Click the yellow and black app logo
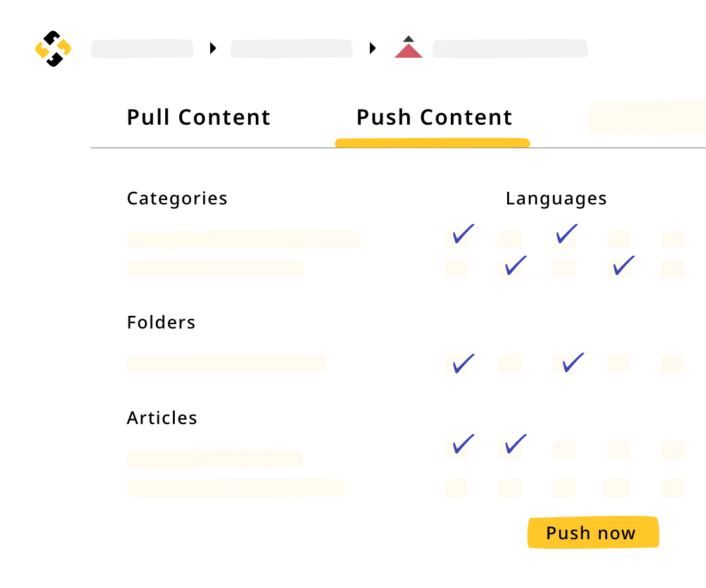This screenshot has width=706, height=588. [53, 49]
